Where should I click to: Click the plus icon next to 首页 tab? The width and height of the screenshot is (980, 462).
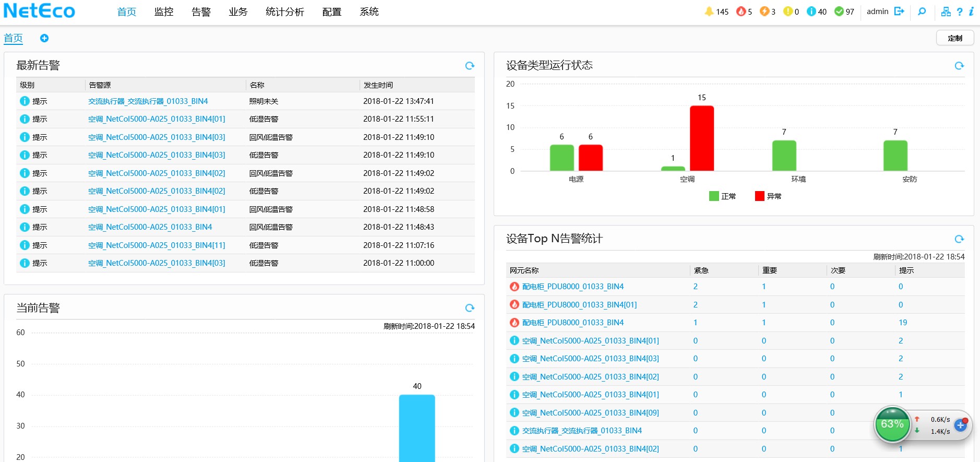click(x=44, y=38)
